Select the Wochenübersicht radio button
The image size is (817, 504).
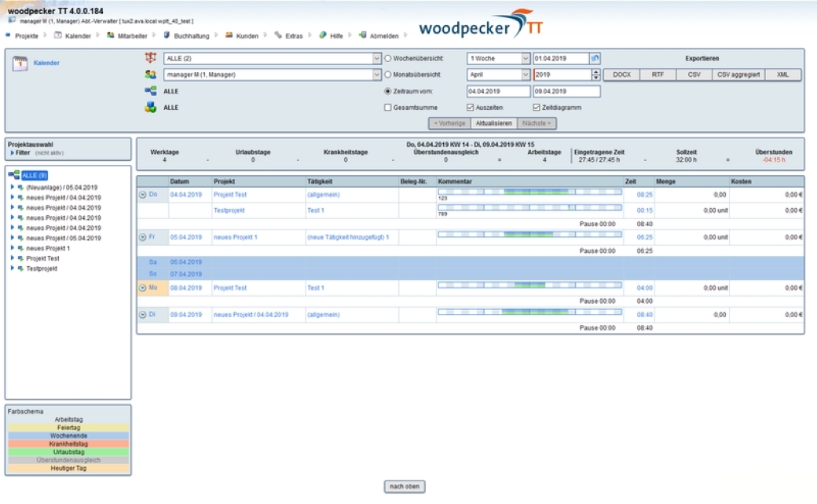pyautogui.click(x=387, y=58)
